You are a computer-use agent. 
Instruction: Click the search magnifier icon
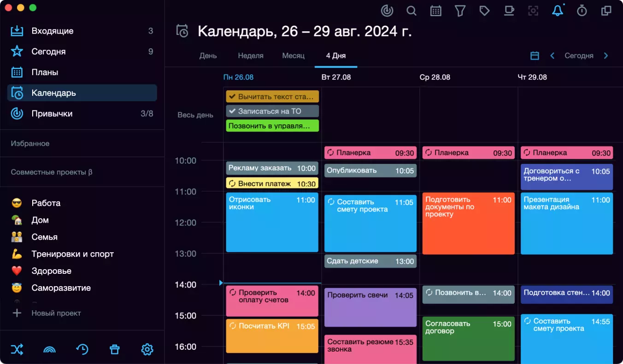(x=411, y=11)
